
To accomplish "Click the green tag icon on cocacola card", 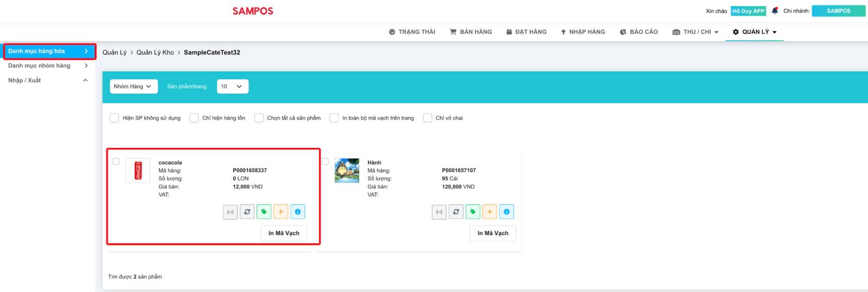I will tap(264, 212).
